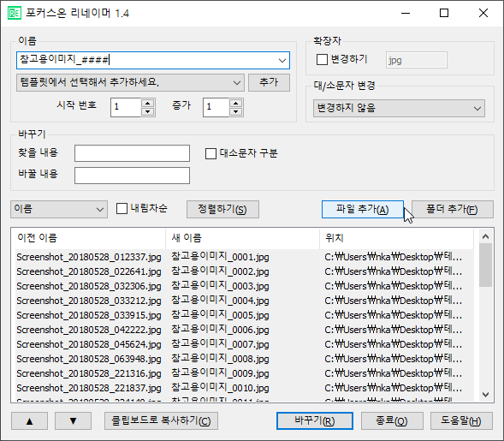Click the 위치 column header
The width and height of the screenshot is (504, 441).
click(x=397, y=238)
